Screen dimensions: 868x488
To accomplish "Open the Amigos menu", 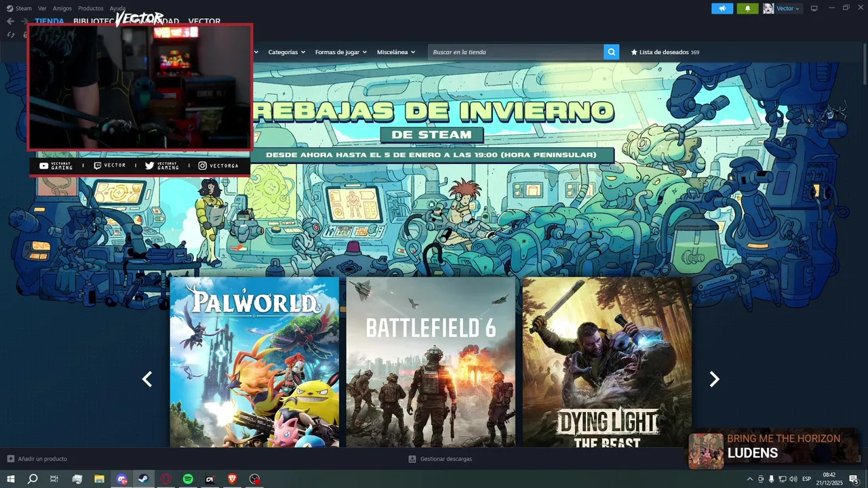I will pos(62,8).
